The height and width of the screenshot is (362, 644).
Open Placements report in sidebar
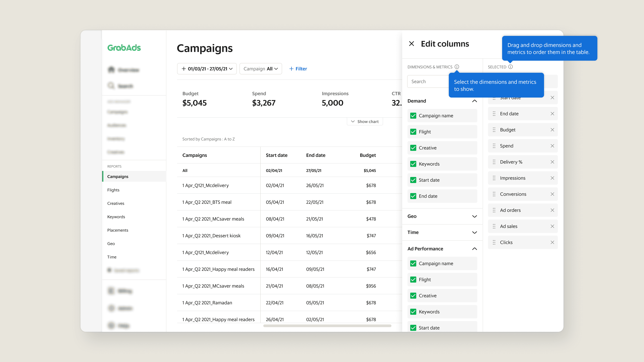(118, 230)
